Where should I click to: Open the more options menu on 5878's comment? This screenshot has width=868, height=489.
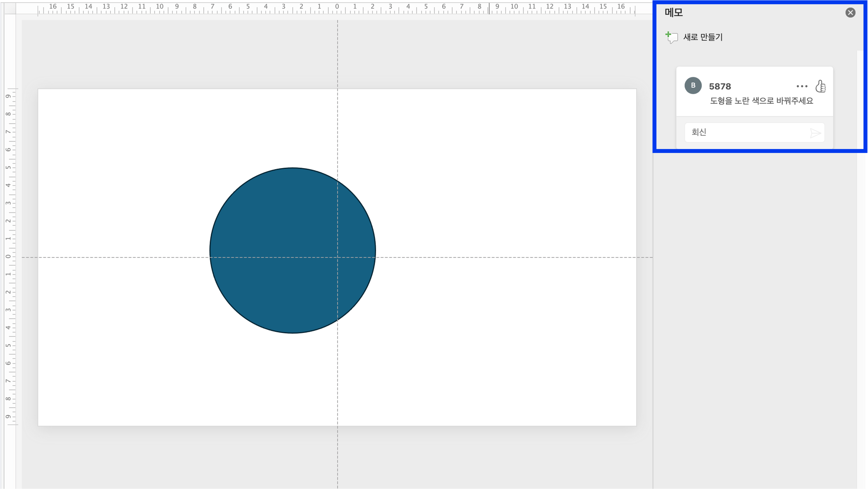802,86
